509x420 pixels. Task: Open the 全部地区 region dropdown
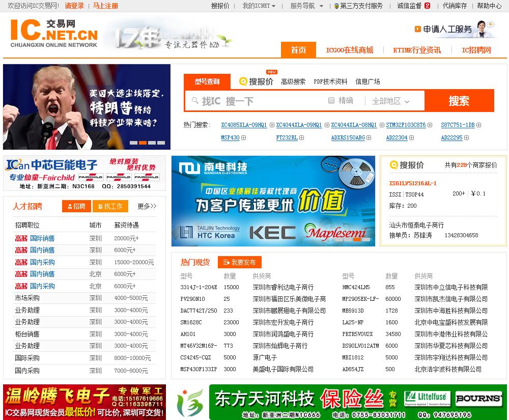coord(390,101)
